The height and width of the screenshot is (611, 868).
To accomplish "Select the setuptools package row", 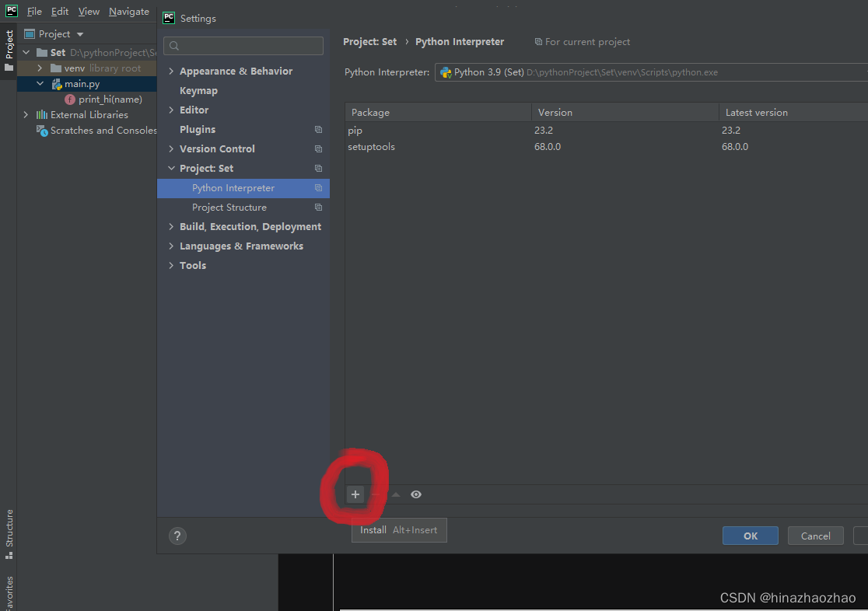I will [x=606, y=147].
